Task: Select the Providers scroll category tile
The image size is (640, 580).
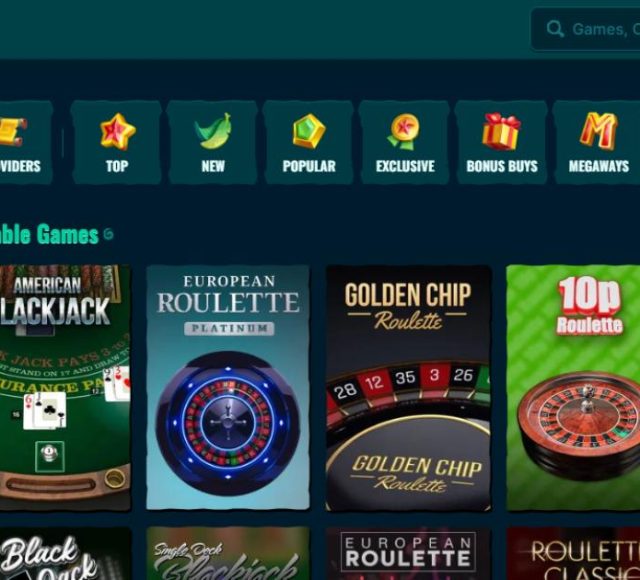Action: tap(25, 142)
